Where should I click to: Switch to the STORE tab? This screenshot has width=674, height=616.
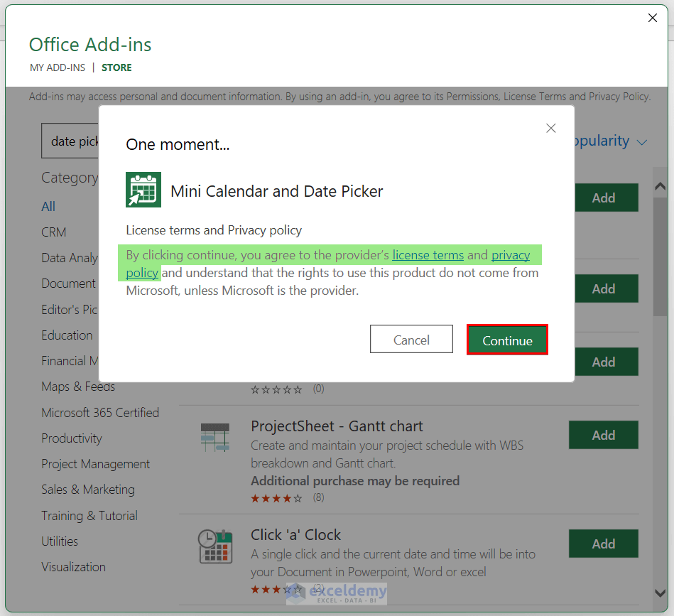[116, 67]
